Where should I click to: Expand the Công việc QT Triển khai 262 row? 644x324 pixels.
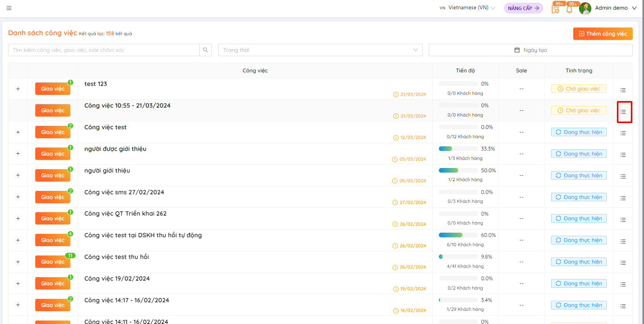coord(18,219)
